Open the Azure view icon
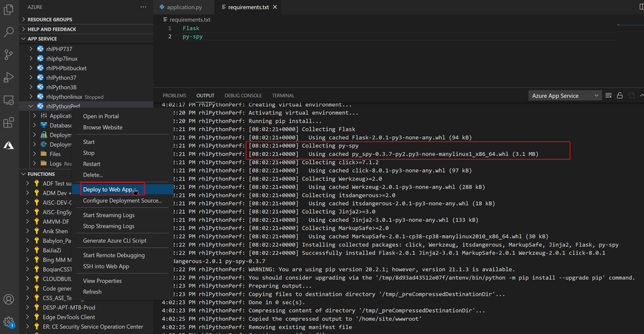The width and height of the screenshot is (644, 334). pyautogui.click(x=9, y=145)
